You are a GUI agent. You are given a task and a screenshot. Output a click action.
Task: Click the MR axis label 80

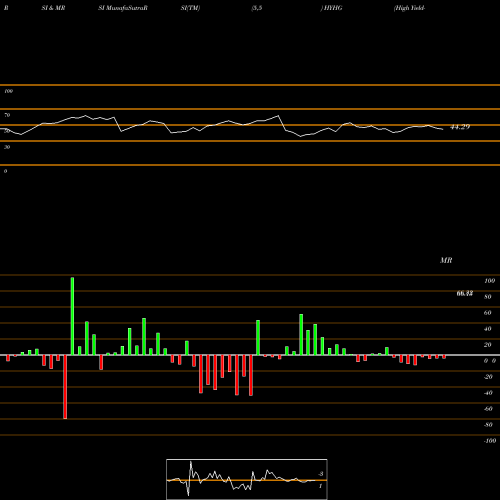point(488,297)
